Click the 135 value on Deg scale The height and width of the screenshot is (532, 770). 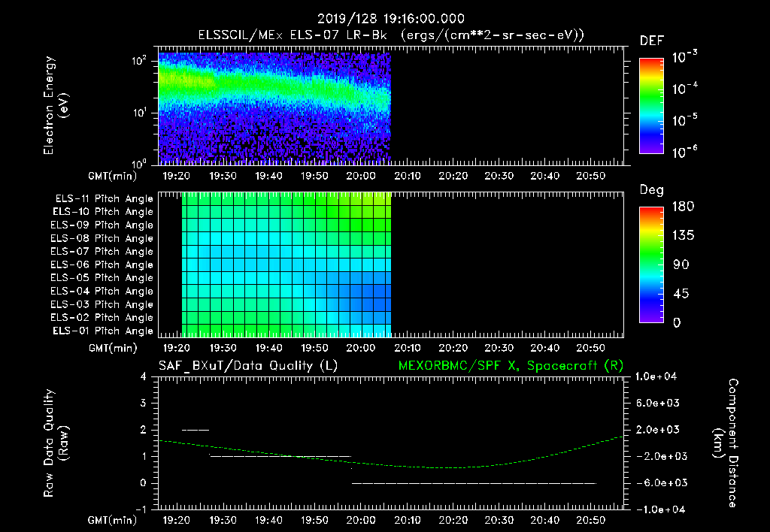tap(683, 235)
